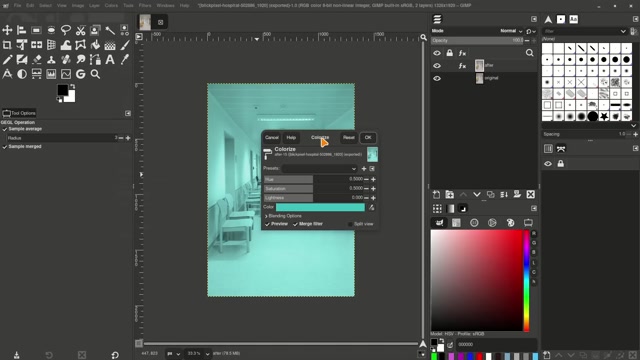The width and height of the screenshot is (640, 360).
Task: Select the Foreground Select tool
Action: click(x=95, y=30)
